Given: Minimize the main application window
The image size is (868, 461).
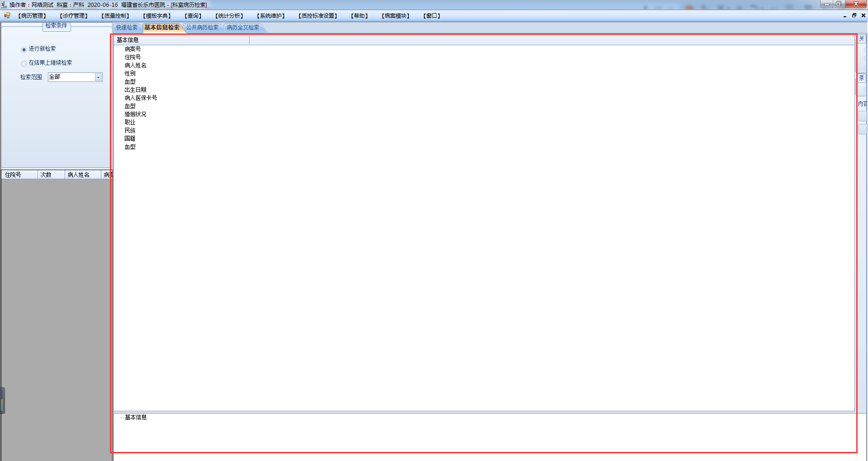Looking at the screenshot, I should pyautogui.click(x=826, y=4).
